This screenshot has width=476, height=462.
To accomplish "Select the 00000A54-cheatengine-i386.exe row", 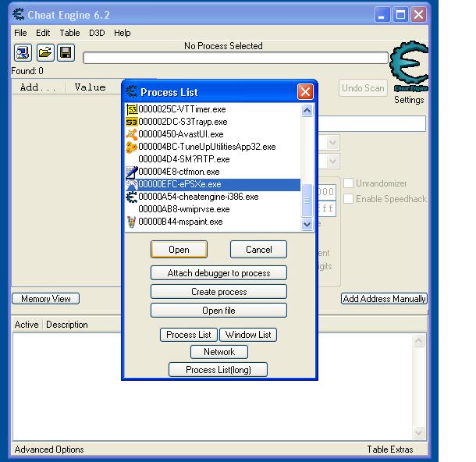I will [x=213, y=197].
